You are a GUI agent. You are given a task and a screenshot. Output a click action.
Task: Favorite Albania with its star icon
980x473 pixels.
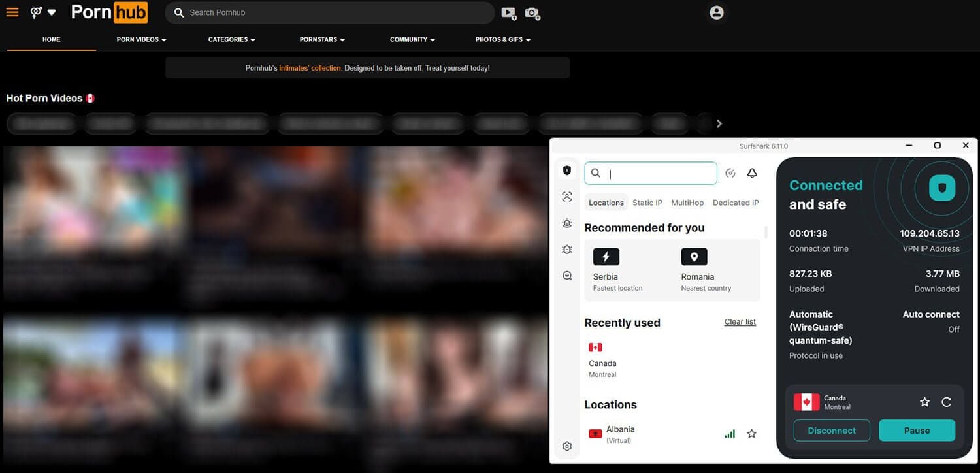coord(752,434)
